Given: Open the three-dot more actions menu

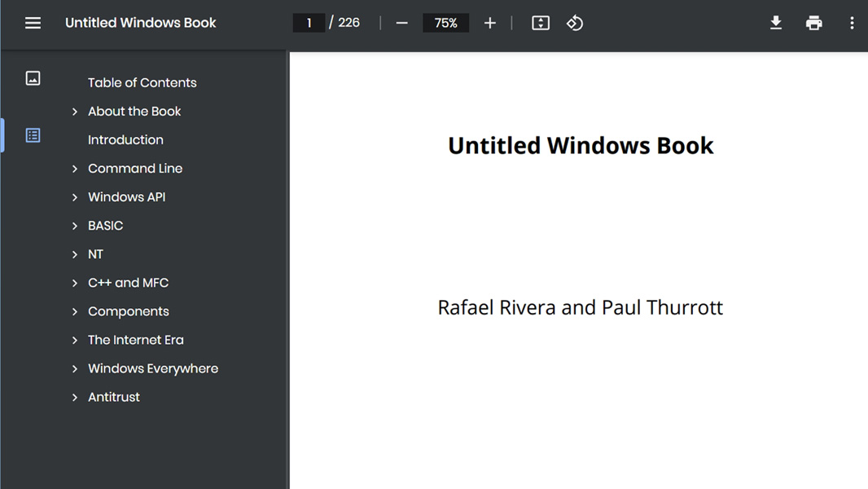Looking at the screenshot, I should [x=852, y=23].
